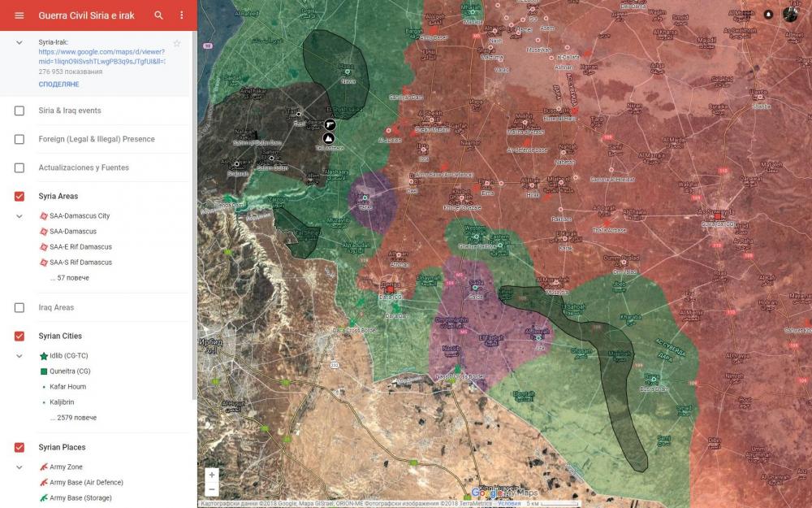
Task: Click the СПОДЕЛЯНЕ share link
Action: 58,85
